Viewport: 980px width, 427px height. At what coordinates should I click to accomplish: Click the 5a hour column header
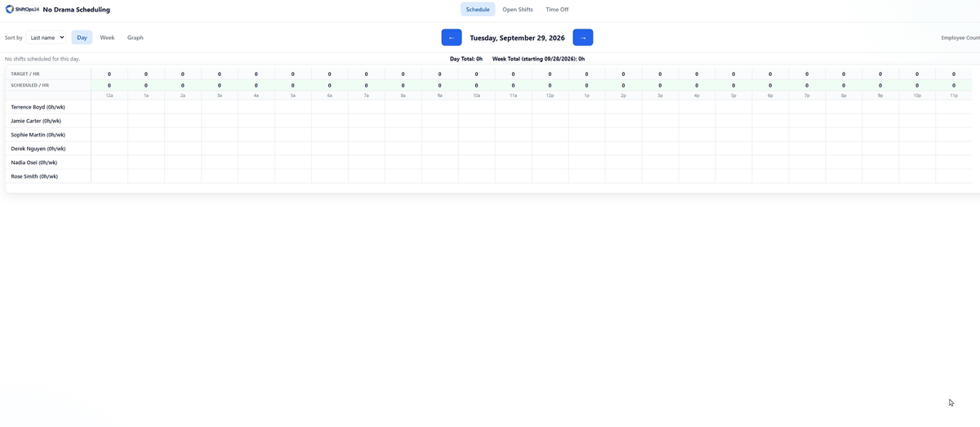[x=293, y=96]
